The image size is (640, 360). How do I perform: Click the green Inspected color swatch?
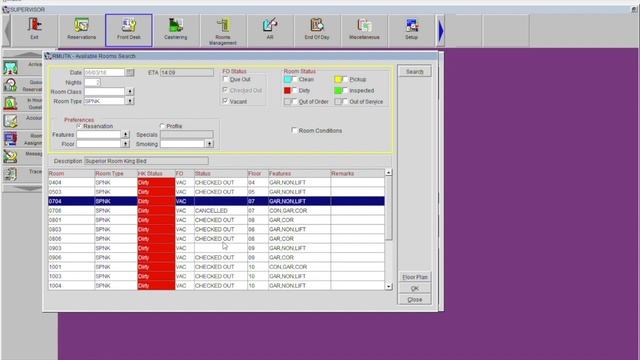338,90
